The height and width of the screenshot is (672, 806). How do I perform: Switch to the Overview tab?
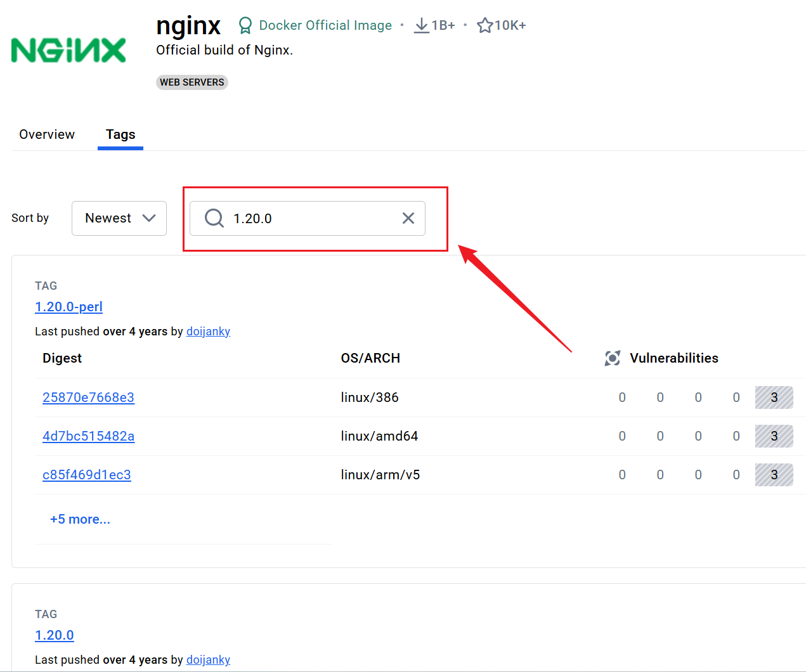pos(47,134)
